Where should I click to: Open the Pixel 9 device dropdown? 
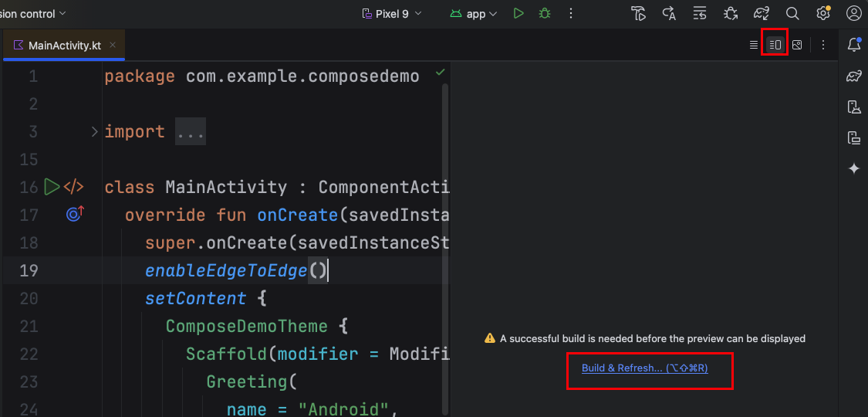pyautogui.click(x=392, y=14)
